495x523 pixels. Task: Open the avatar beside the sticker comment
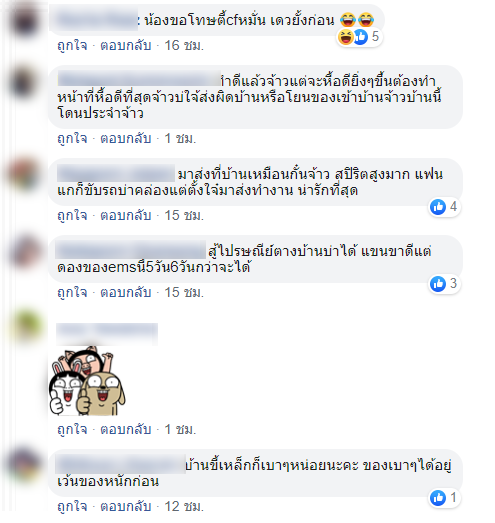pyautogui.click(x=25, y=326)
